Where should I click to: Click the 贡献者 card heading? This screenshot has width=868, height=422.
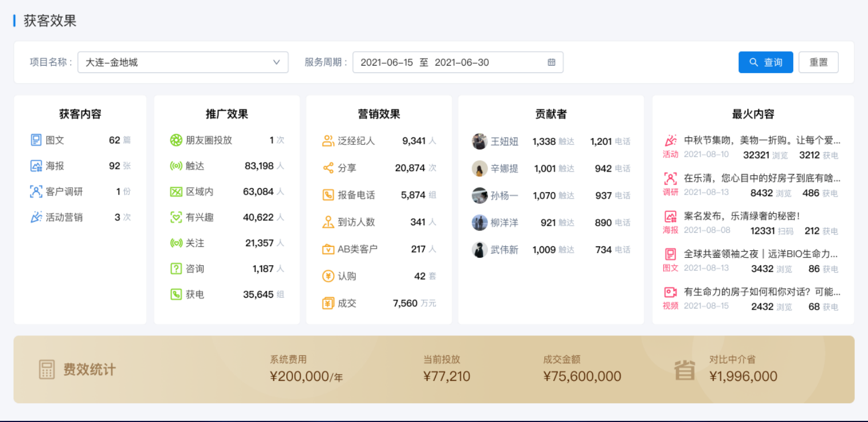(551, 114)
